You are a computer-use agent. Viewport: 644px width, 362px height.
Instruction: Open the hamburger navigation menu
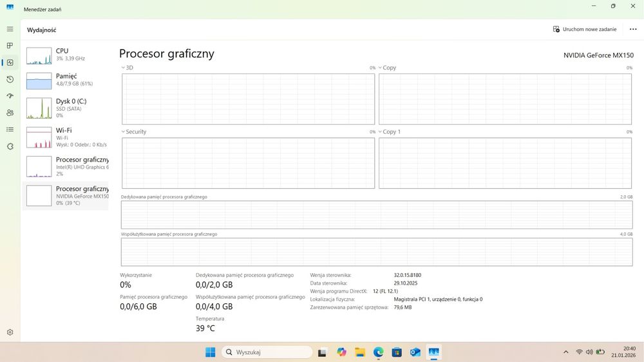[10, 29]
